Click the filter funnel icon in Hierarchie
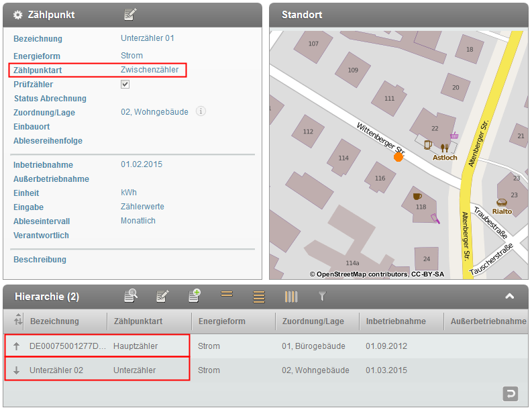 click(x=322, y=296)
